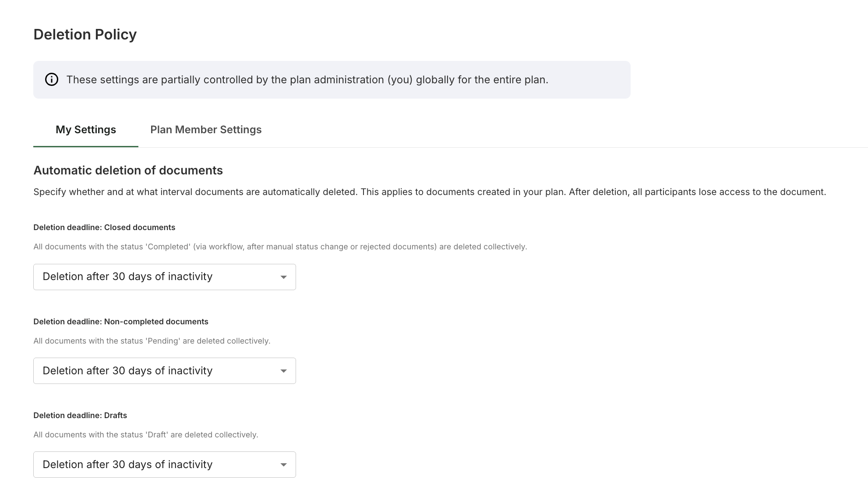Image resolution: width=868 pixels, height=497 pixels.
Task: Click the 'Completed' status description text
Action: click(280, 247)
